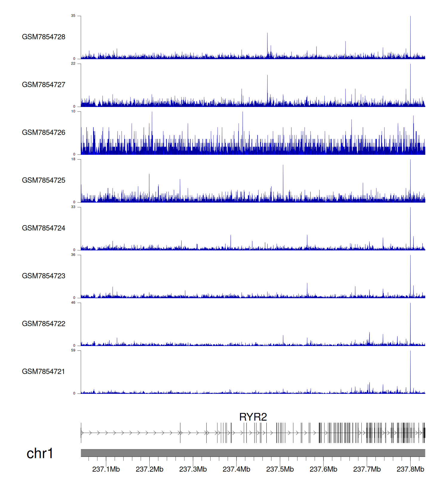The height and width of the screenshot is (496, 448).
Task: Click the GSM7854724 sample label
Action: click(44, 228)
